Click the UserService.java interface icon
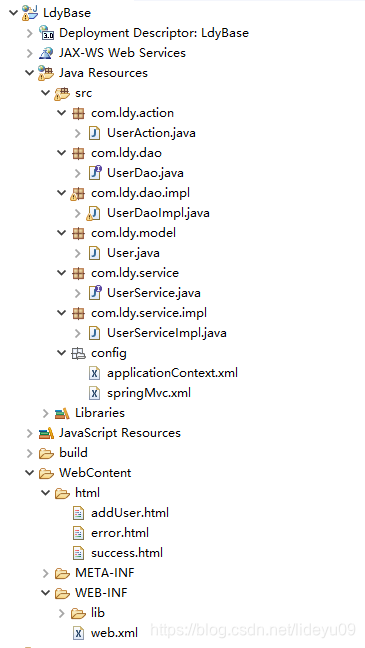The image size is (365, 648). tap(95, 293)
